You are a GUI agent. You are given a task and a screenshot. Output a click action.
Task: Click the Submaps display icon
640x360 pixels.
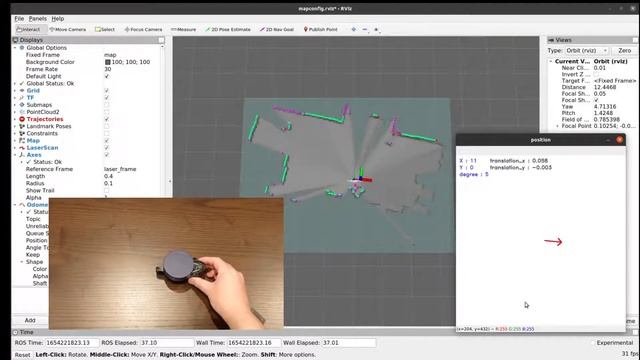(x=22, y=105)
